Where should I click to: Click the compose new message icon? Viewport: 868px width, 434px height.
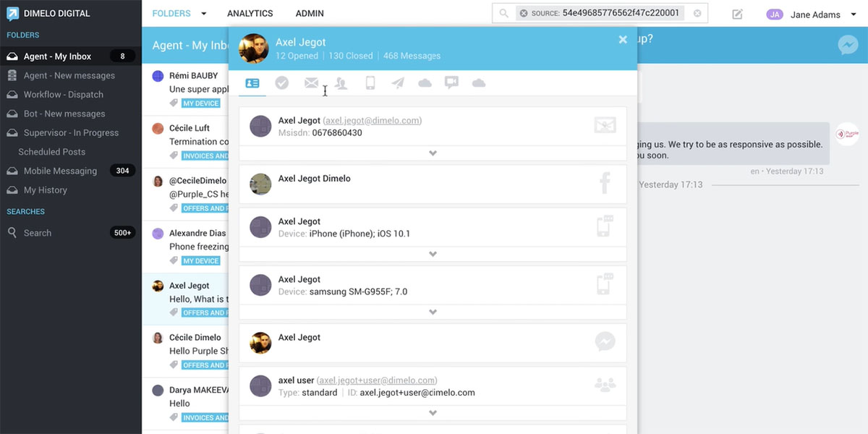coord(737,14)
